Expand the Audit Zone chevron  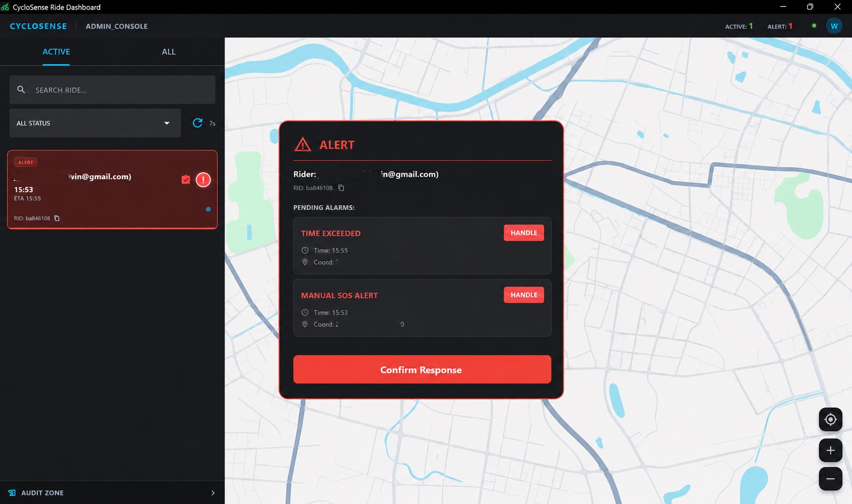click(x=213, y=493)
